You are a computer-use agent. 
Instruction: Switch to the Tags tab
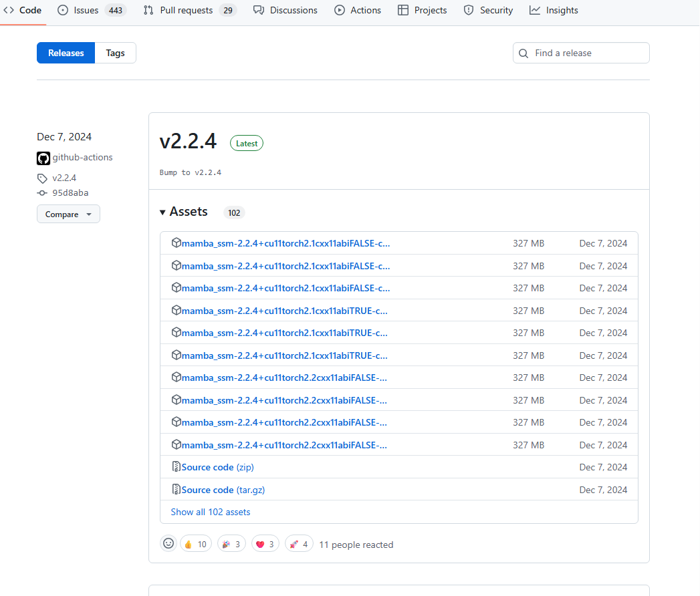click(x=115, y=53)
